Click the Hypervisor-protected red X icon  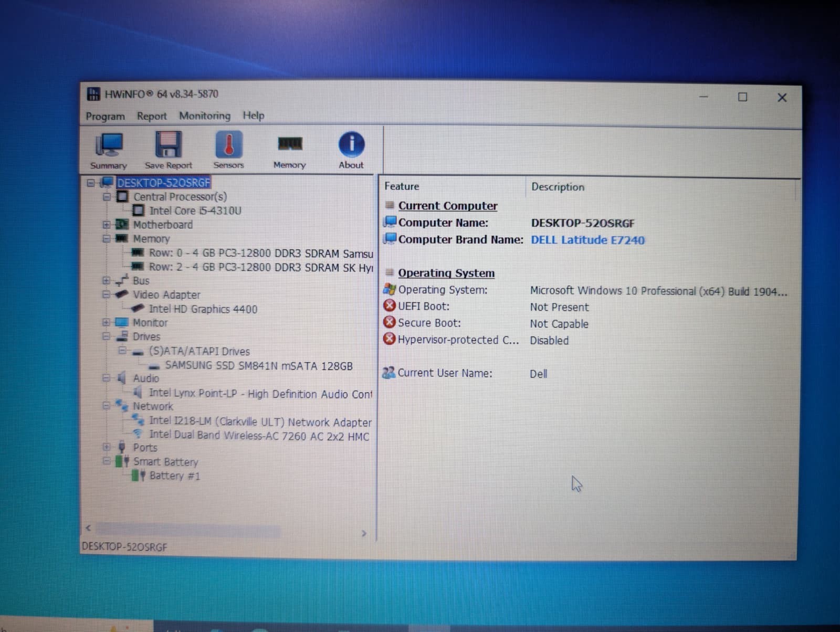[x=390, y=339]
